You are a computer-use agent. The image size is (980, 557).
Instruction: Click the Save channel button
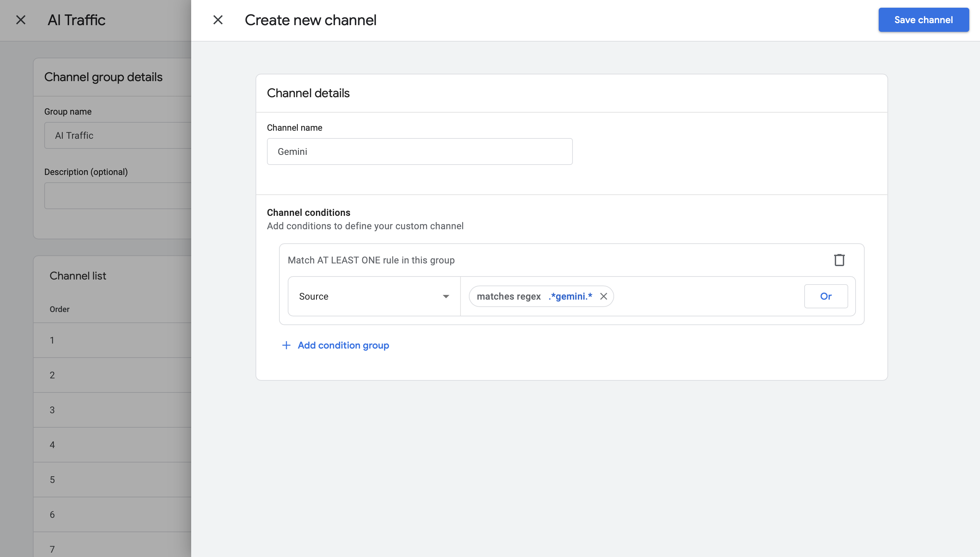(x=923, y=20)
